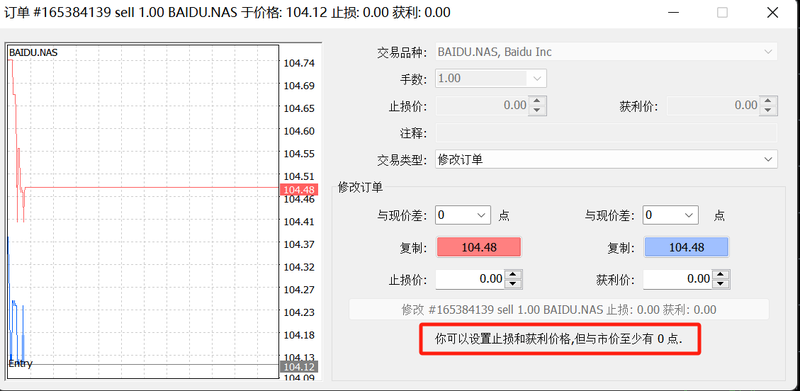Image resolution: width=800 pixels, height=391 pixels.
Task: Decrease lower 止损价 with down arrow
Action: [x=514, y=284]
